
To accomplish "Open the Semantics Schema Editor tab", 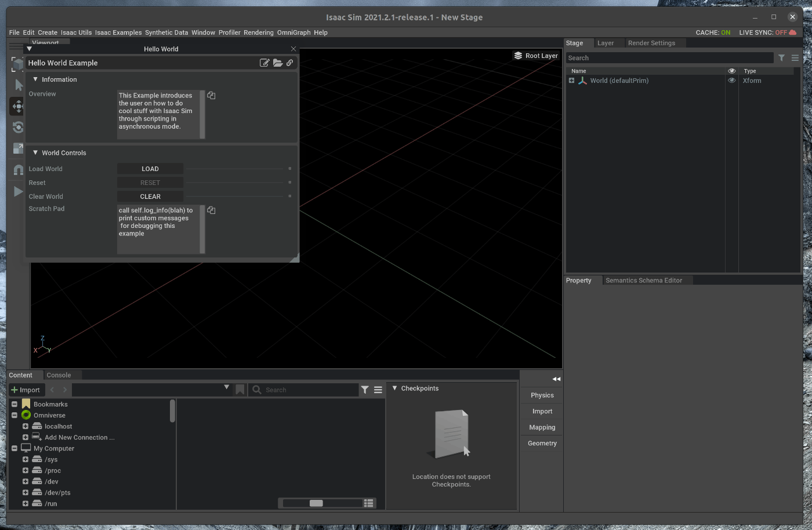I will coord(644,280).
